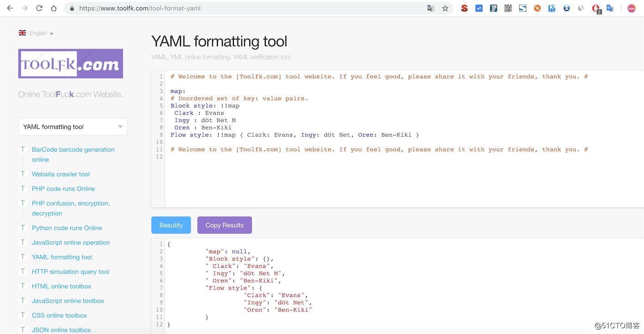The height and width of the screenshot is (334, 644).
Task: Open HTML online toolbox link
Action: [62, 286]
